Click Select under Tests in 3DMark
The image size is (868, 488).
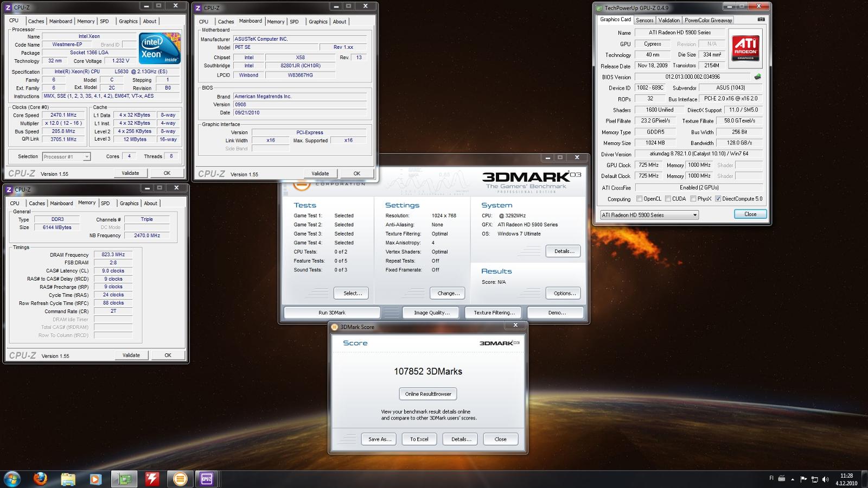[352, 293]
